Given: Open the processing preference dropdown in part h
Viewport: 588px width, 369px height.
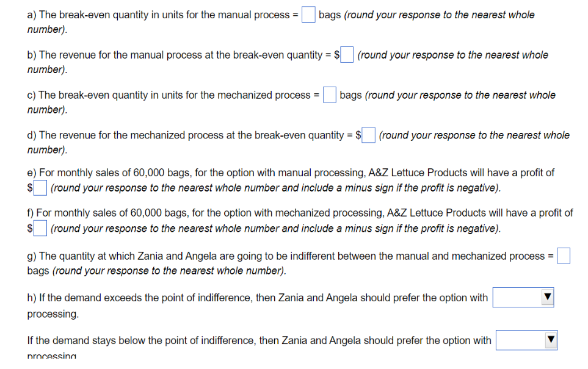Looking at the screenshot, I should click(523, 298).
